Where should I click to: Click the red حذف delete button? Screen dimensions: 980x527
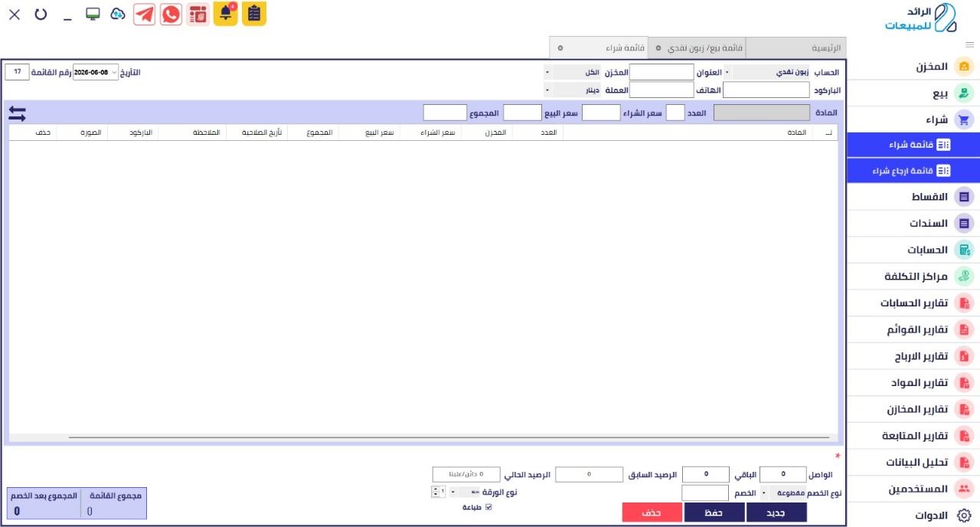click(652, 512)
